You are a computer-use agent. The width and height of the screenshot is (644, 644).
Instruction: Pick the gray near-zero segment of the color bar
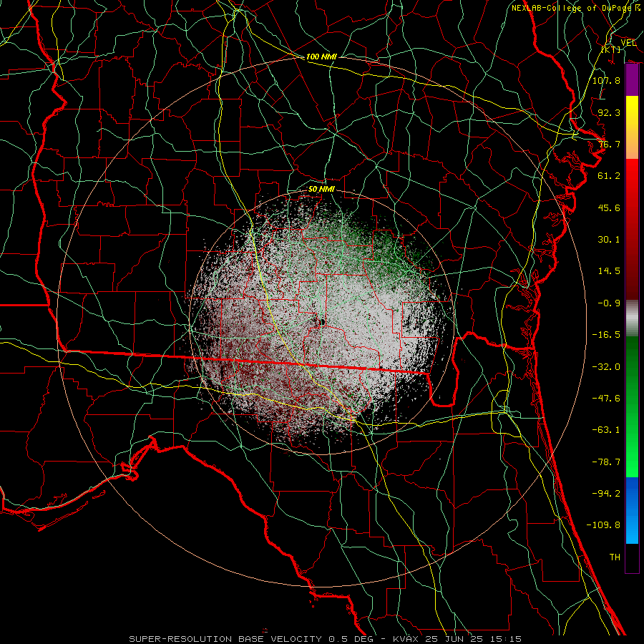coord(632,318)
